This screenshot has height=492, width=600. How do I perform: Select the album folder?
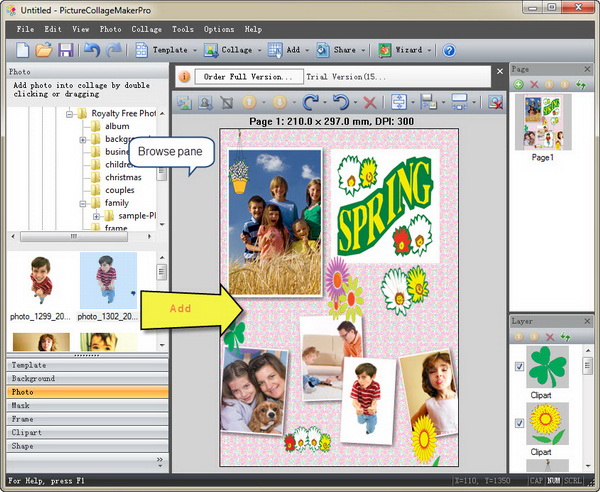(x=117, y=126)
